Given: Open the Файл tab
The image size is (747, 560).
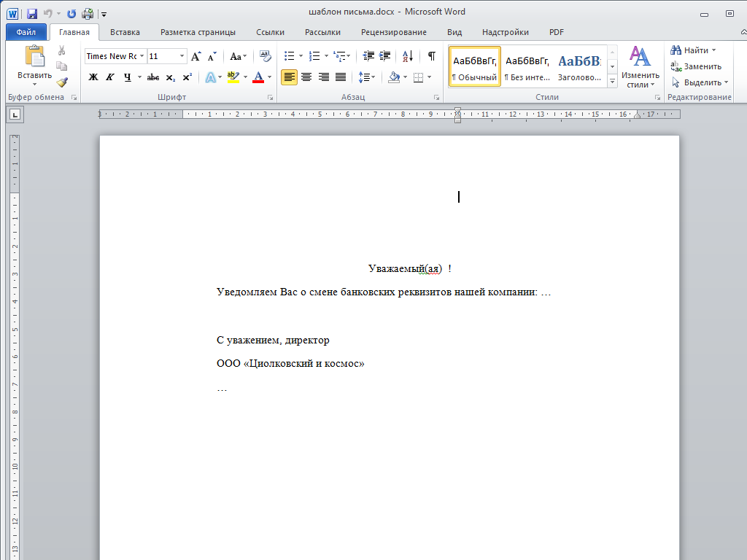Looking at the screenshot, I should [26, 32].
